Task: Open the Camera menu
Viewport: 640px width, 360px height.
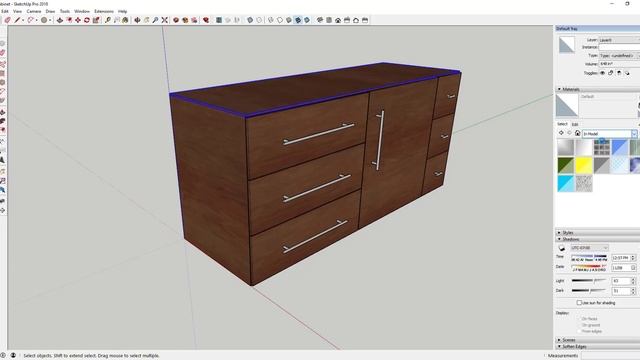Action: 34,11
